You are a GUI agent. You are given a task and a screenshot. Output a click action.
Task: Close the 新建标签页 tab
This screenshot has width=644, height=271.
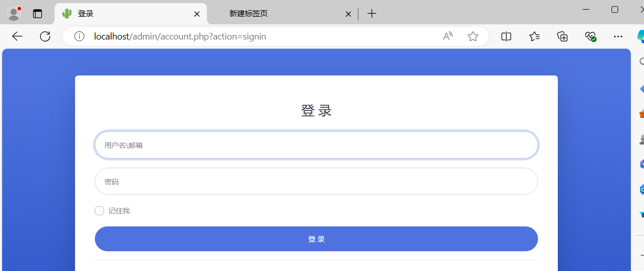coord(348,14)
